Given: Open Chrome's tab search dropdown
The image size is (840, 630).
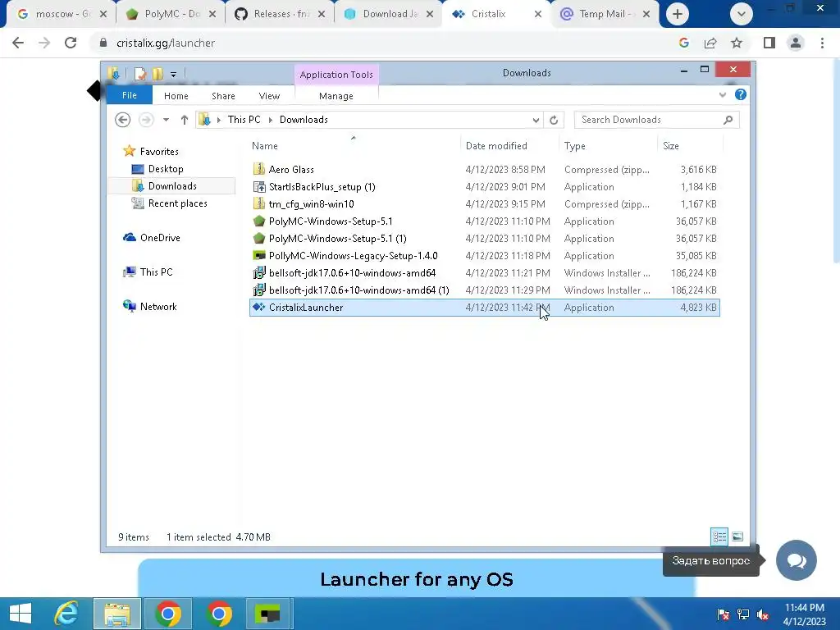Looking at the screenshot, I should (742, 14).
